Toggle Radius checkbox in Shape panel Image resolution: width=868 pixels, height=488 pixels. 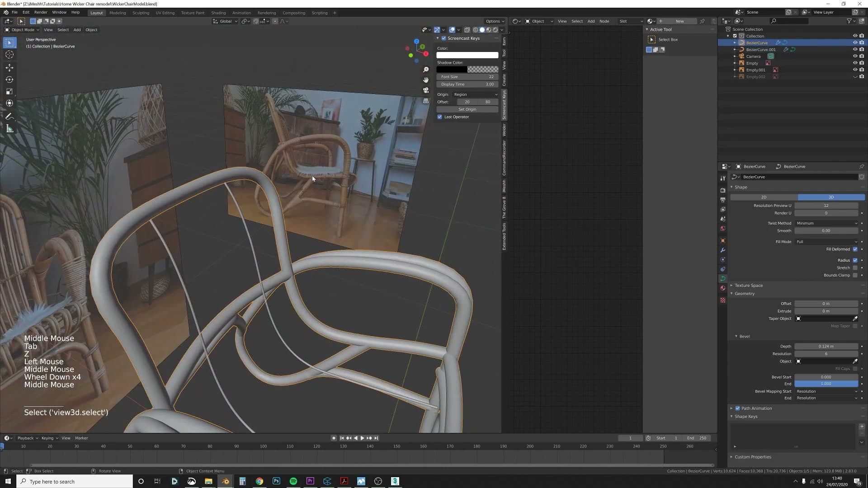[855, 260]
